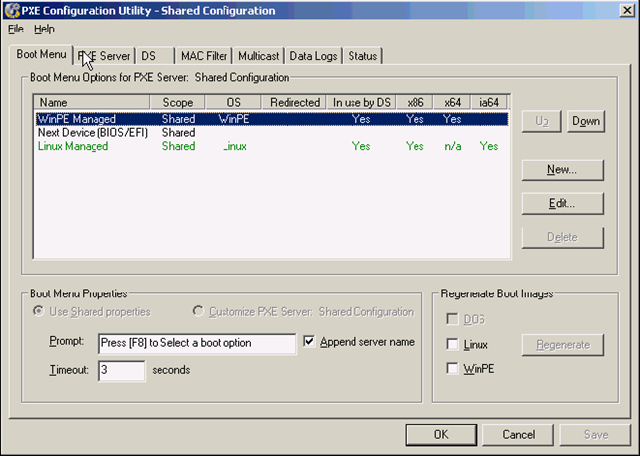The image size is (640, 456).
Task: Click the New... button
Action: 561,170
